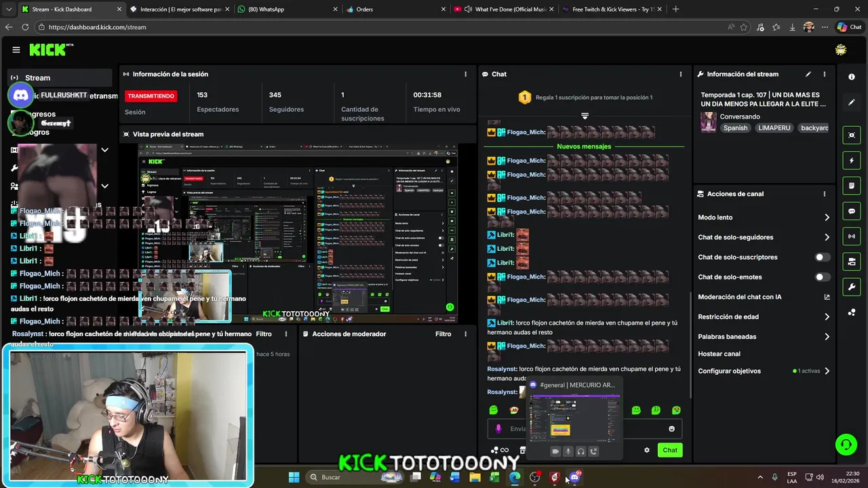Open the Windows Start menu

tap(294, 477)
